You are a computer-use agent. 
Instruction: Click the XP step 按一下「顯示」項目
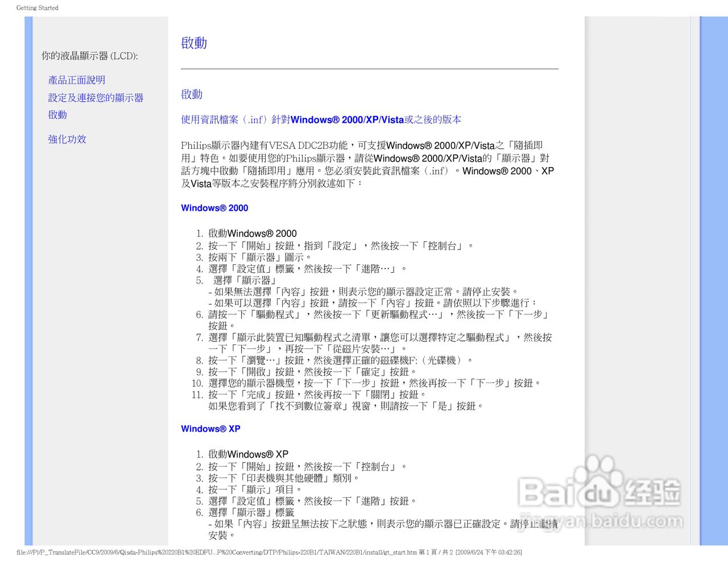point(255,489)
